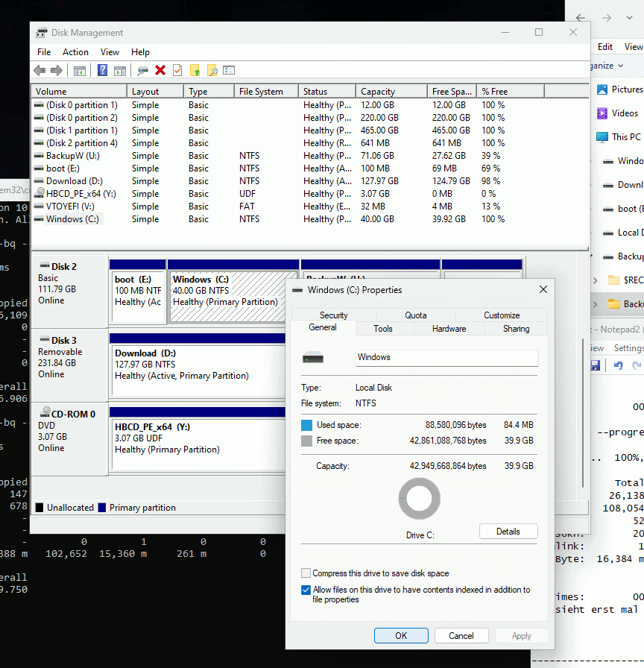Toggle the Show/Hide Action Pane toolbar icon
The width and height of the screenshot is (644, 668).
(x=120, y=70)
